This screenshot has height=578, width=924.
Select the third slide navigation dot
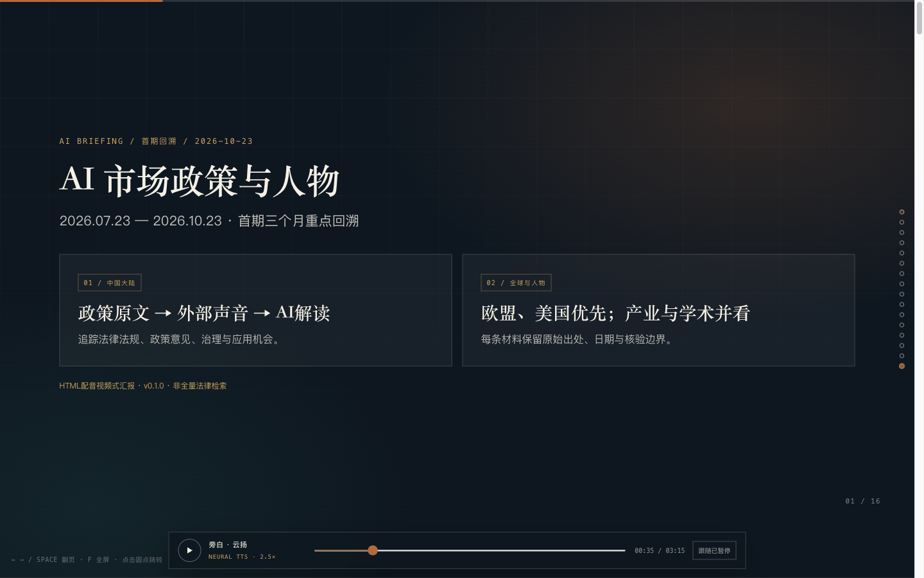coord(902,232)
